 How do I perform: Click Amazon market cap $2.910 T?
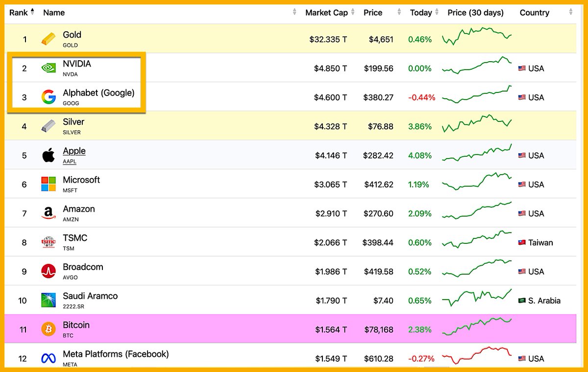tap(330, 213)
